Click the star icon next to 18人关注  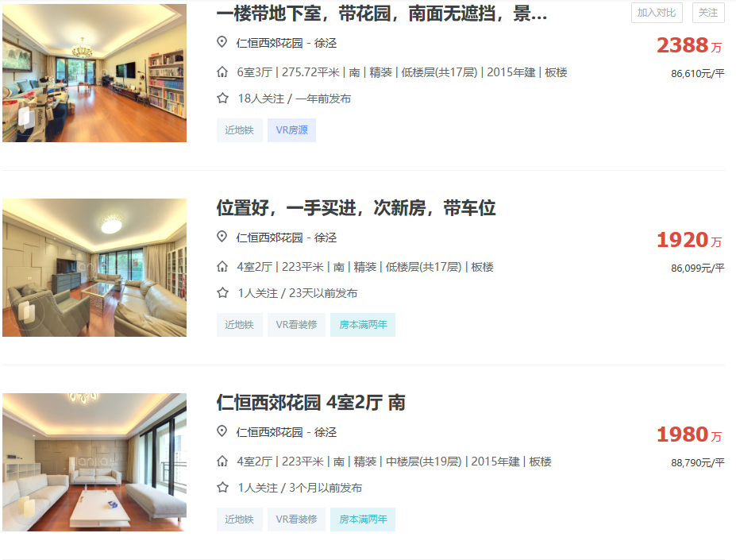click(x=222, y=98)
